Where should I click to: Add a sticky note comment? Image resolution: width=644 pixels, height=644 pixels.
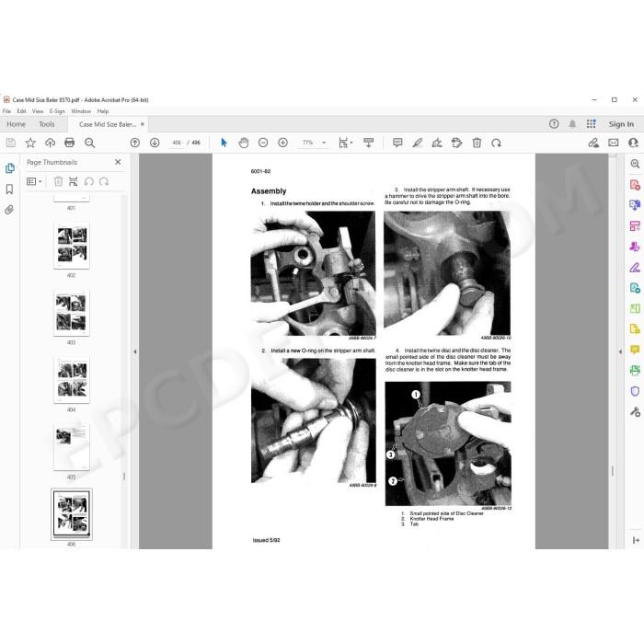pyautogui.click(x=397, y=143)
